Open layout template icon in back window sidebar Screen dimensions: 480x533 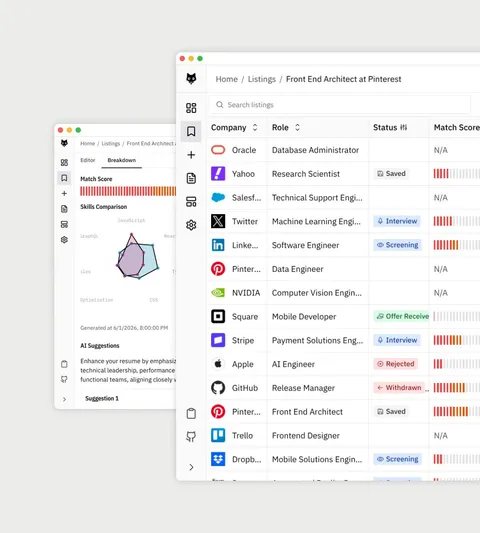pos(64,224)
